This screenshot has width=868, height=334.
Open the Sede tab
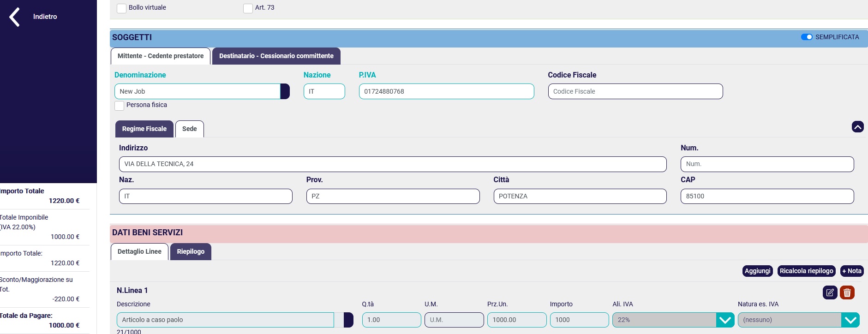coord(189,129)
